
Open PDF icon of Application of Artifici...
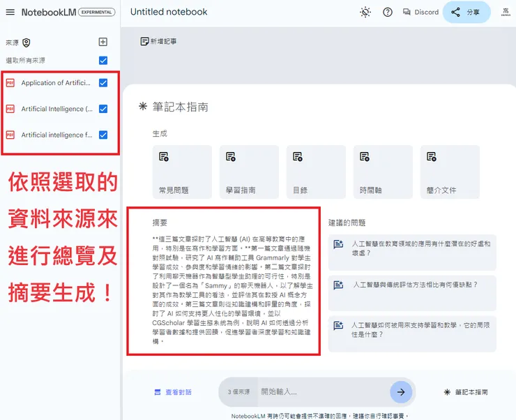(x=10, y=82)
